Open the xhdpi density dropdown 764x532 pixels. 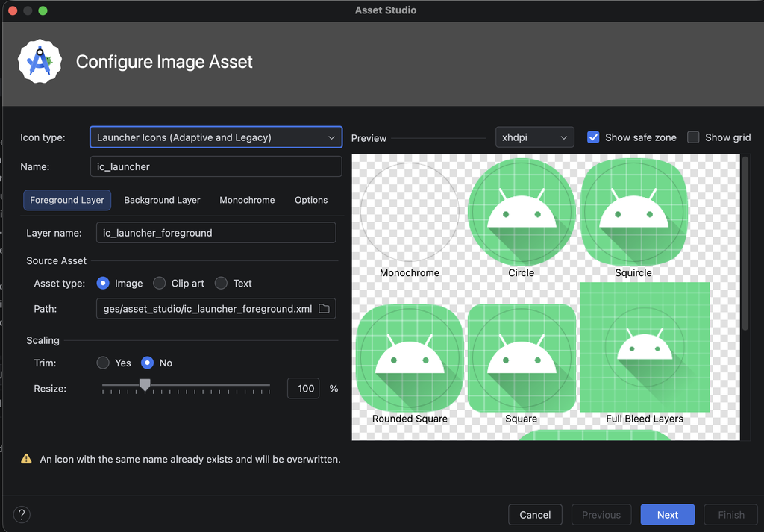(534, 137)
